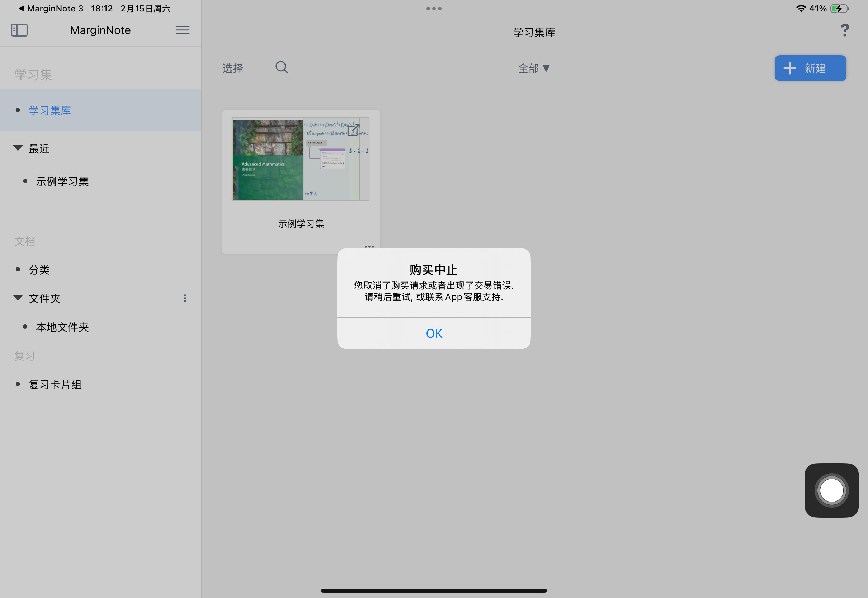Toggle the sidebar panel icon
Viewport: 868px width, 598px height.
click(x=19, y=30)
